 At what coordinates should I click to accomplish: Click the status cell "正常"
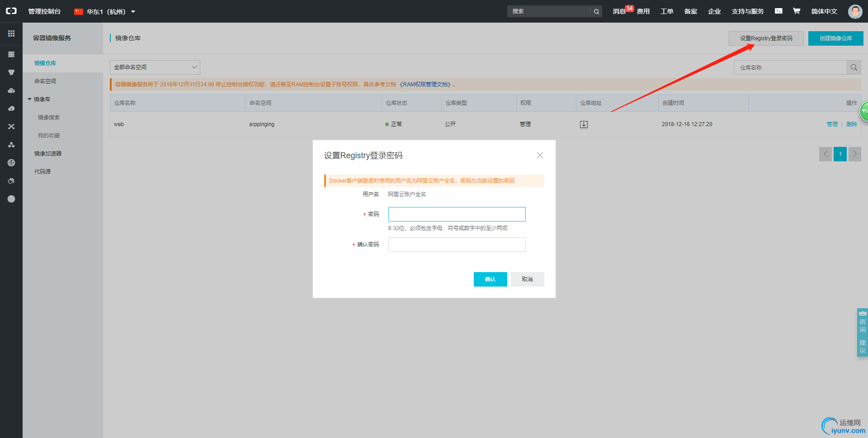(394, 124)
